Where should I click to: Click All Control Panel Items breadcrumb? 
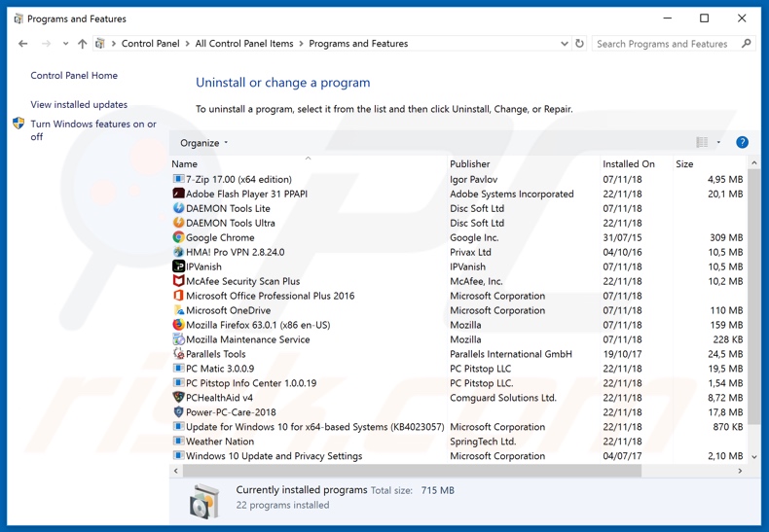[244, 44]
